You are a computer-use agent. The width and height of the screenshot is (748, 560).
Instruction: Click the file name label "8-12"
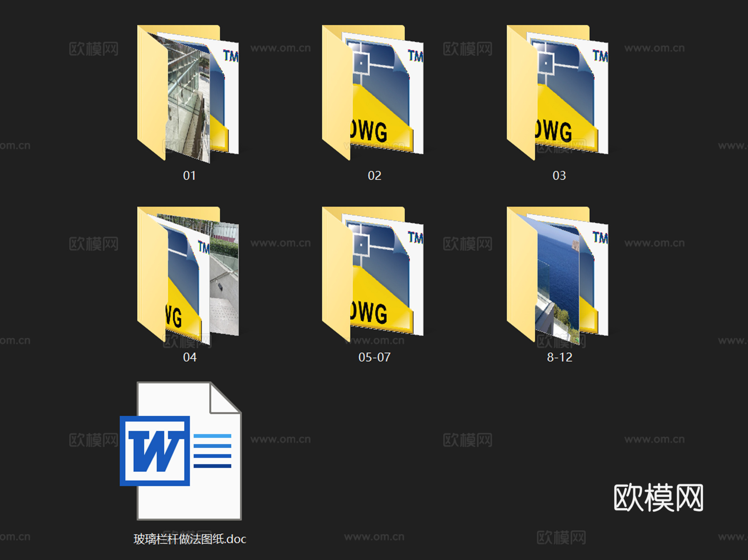click(560, 357)
